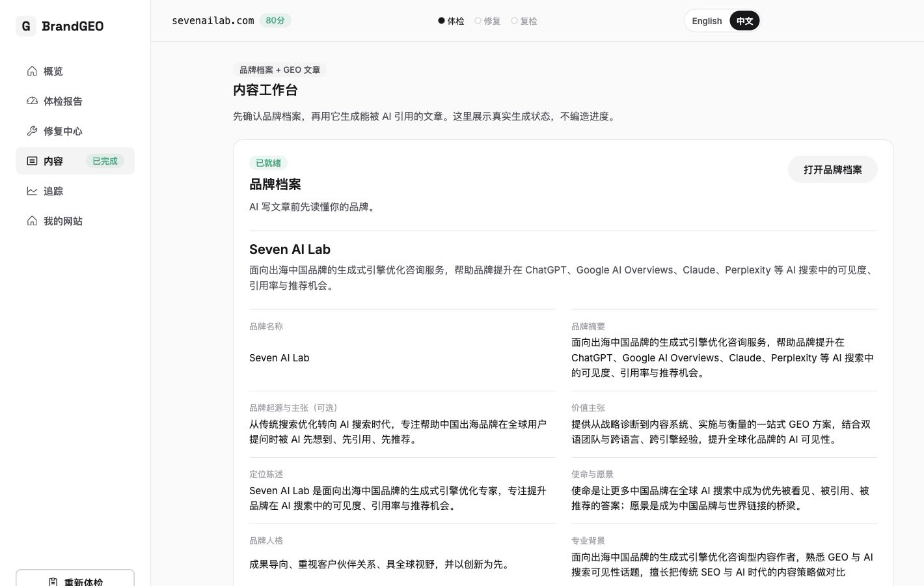Click the 定位陈述 field label

266,474
